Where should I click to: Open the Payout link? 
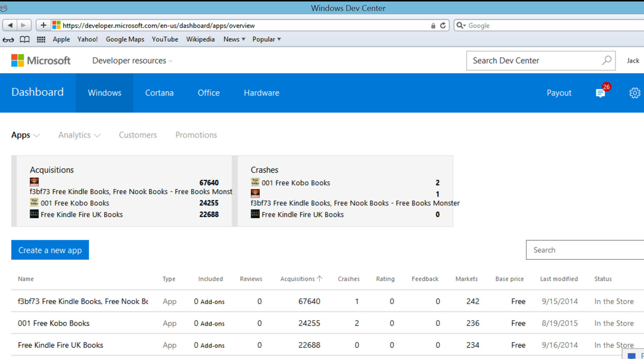point(559,93)
